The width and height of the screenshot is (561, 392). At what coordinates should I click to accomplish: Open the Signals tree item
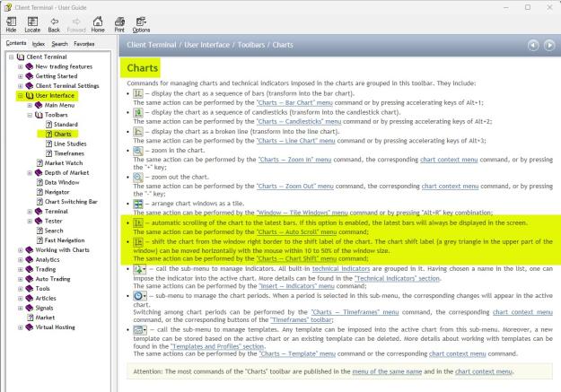click(x=44, y=308)
